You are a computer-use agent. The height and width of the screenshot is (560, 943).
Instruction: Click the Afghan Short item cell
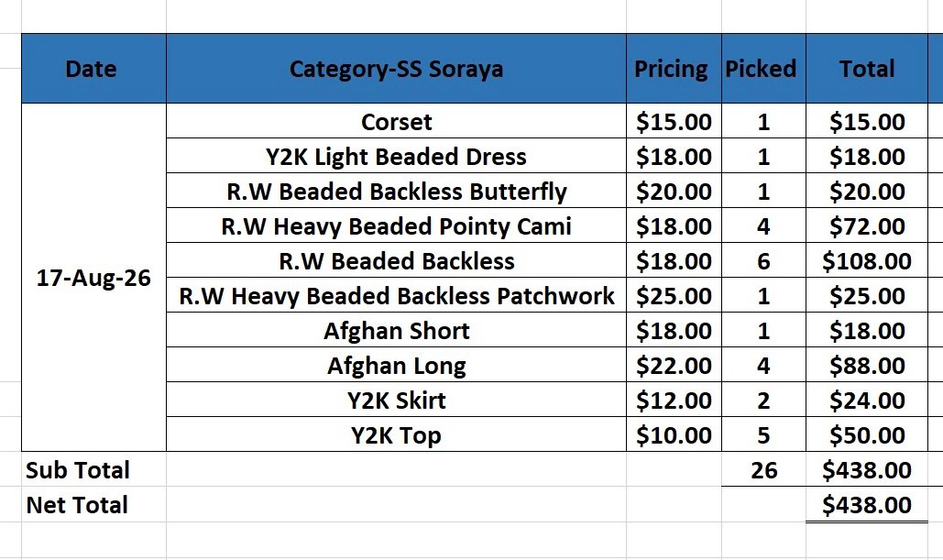click(396, 331)
